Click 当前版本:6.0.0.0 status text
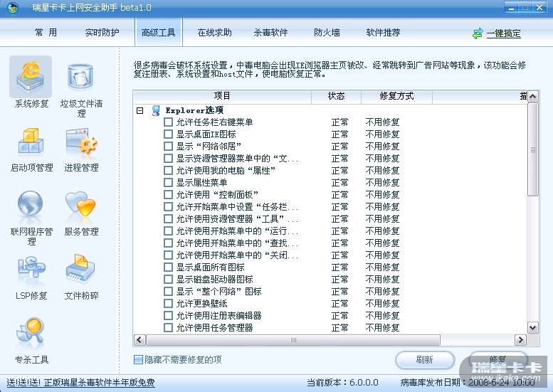553x392 pixels. coord(342,383)
